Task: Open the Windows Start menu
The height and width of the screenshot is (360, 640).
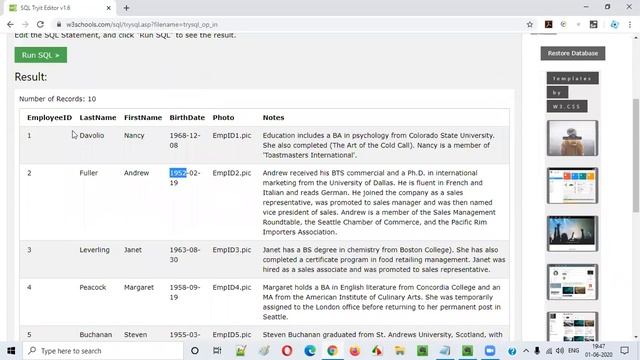Action: 11,351
